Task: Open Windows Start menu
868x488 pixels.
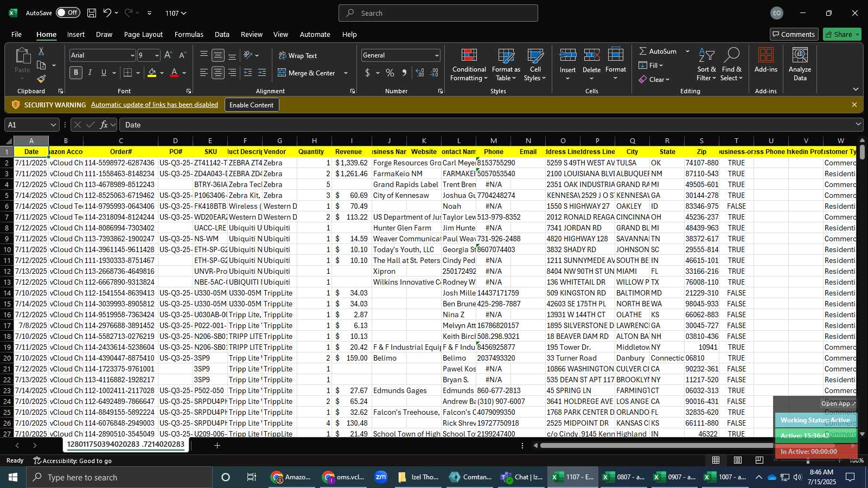Action: pyautogui.click(x=13, y=477)
